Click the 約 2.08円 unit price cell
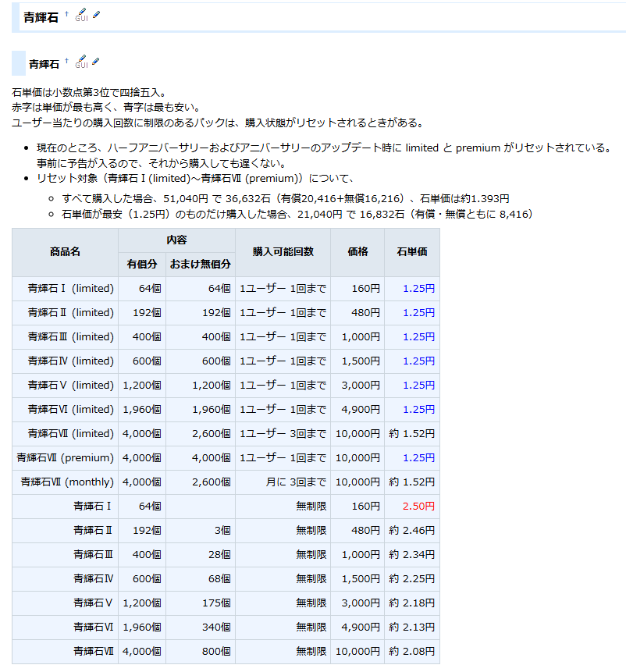Screen dimensions: 626x672 click(412, 652)
